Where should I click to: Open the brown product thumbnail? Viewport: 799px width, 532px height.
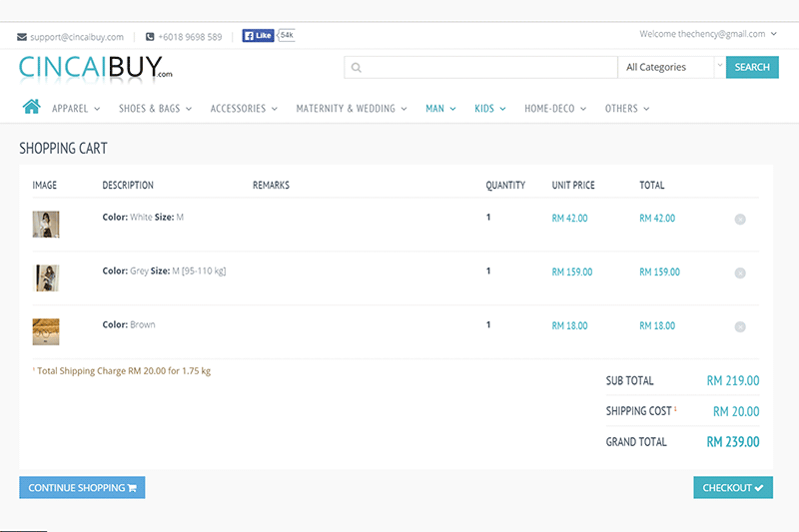click(x=46, y=332)
